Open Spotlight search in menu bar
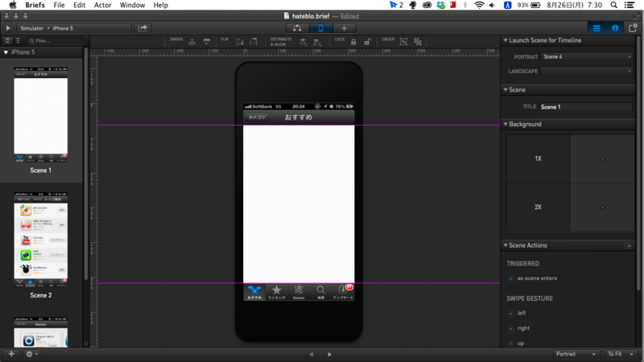This screenshot has height=362, width=644. pyautogui.click(x=613, y=5)
